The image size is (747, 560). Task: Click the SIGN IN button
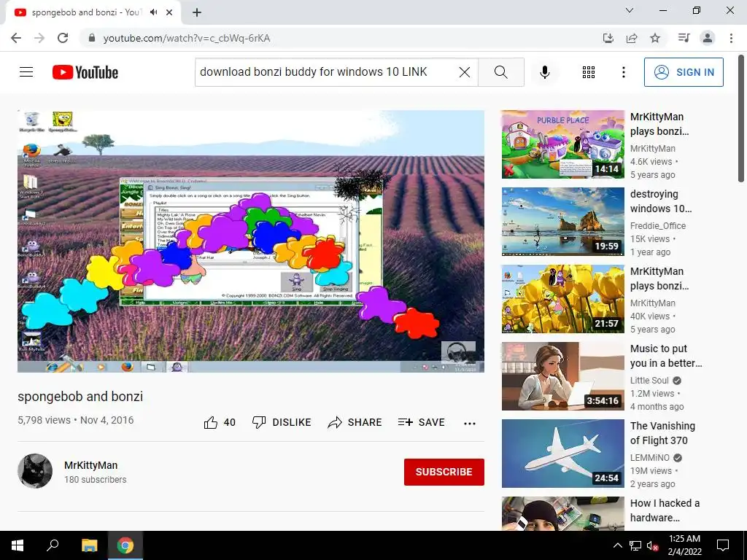(x=683, y=72)
